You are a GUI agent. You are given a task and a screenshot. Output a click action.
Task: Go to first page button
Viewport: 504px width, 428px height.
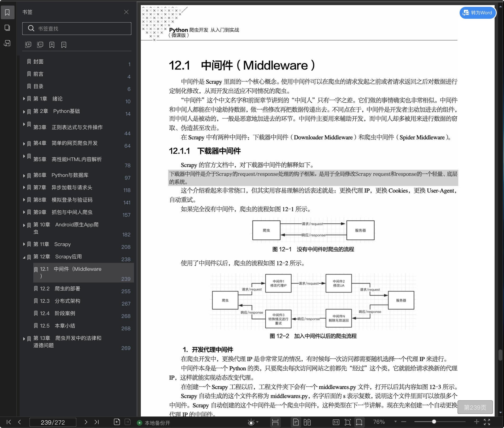tap(9, 422)
